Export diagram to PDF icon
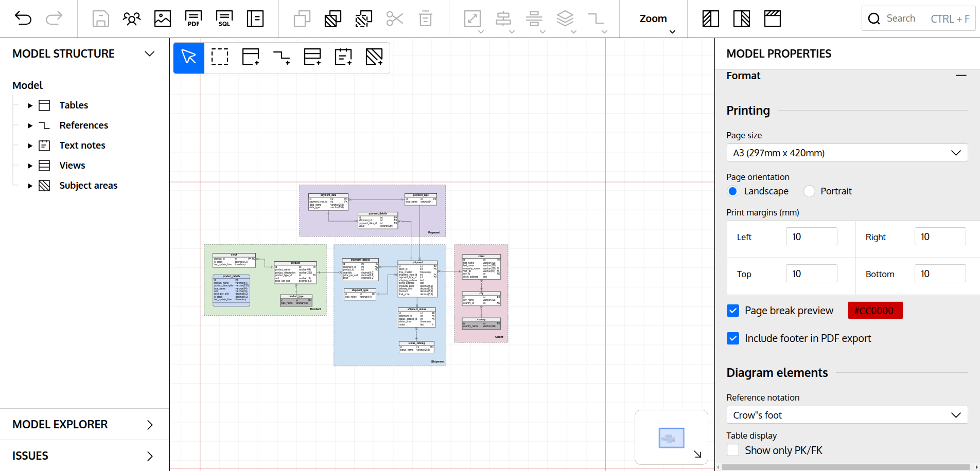This screenshot has height=471, width=980. (194, 19)
